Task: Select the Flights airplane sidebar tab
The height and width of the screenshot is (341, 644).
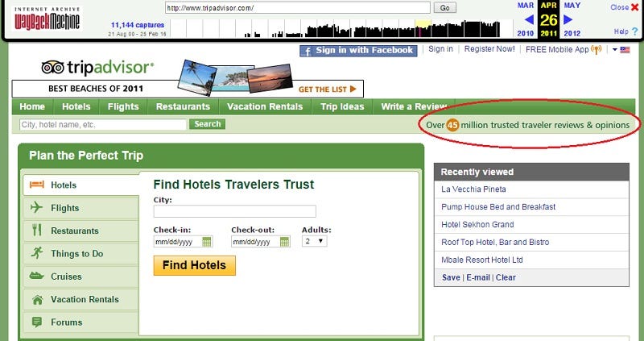Action: [80, 208]
